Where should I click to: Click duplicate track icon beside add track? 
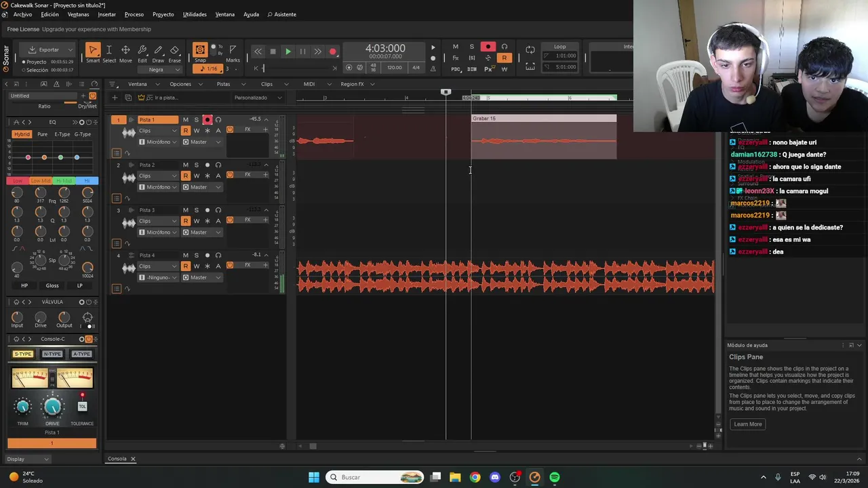tap(129, 98)
